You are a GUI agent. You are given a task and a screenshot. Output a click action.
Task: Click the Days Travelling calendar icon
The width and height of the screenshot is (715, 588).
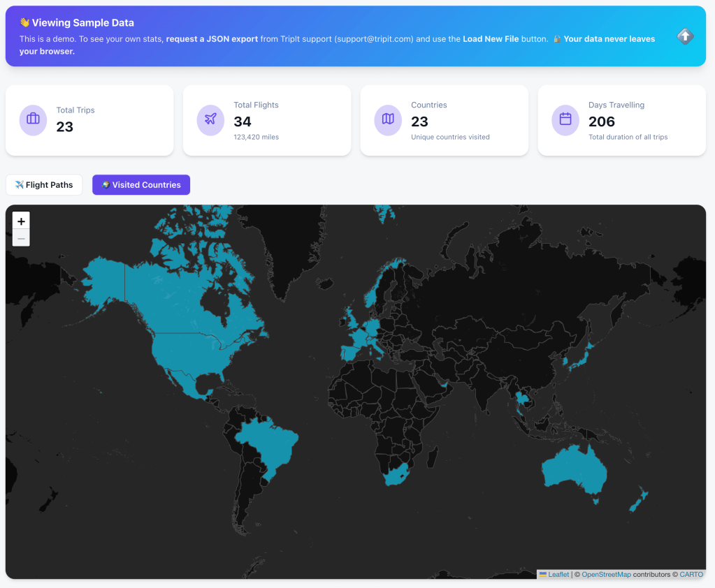(565, 120)
